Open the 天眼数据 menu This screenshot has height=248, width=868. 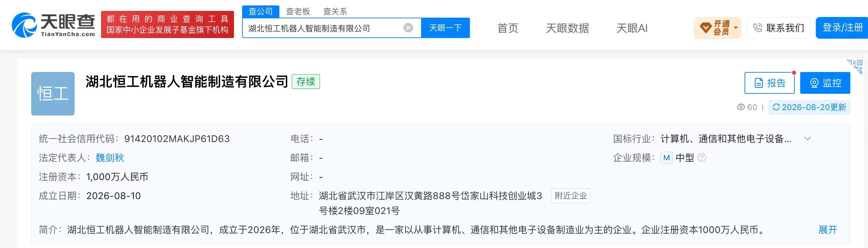pyautogui.click(x=567, y=28)
